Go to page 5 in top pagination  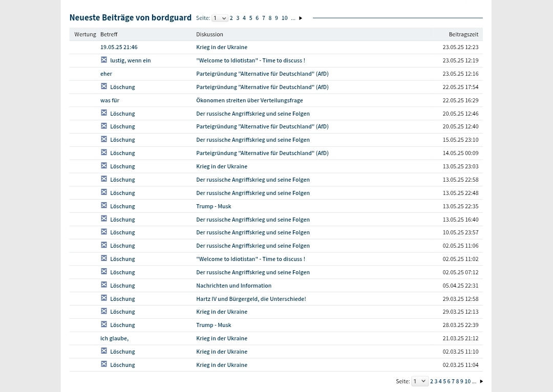[251, 18]
